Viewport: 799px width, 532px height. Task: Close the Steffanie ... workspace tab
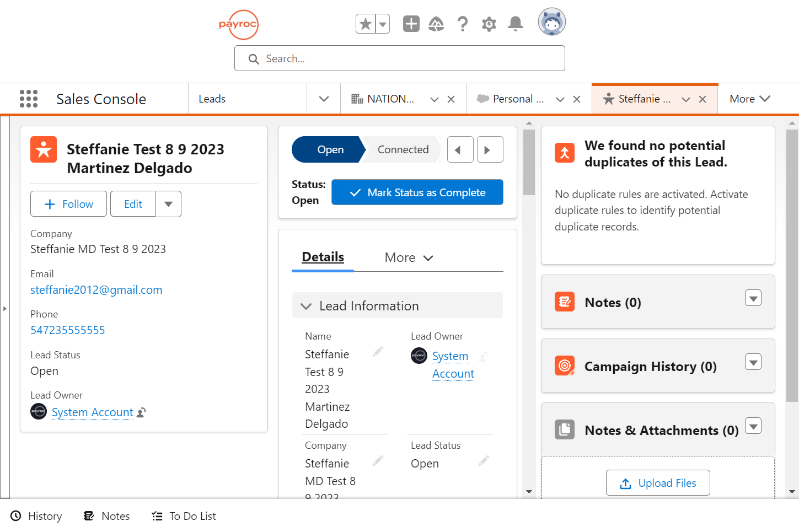(703, 99)
